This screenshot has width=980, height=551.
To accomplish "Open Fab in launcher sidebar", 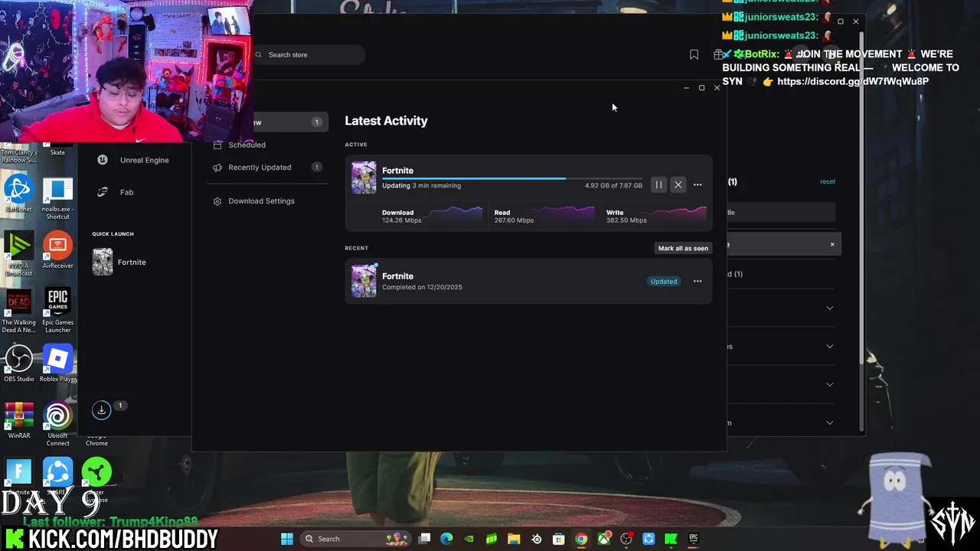I will click(126, 192).
